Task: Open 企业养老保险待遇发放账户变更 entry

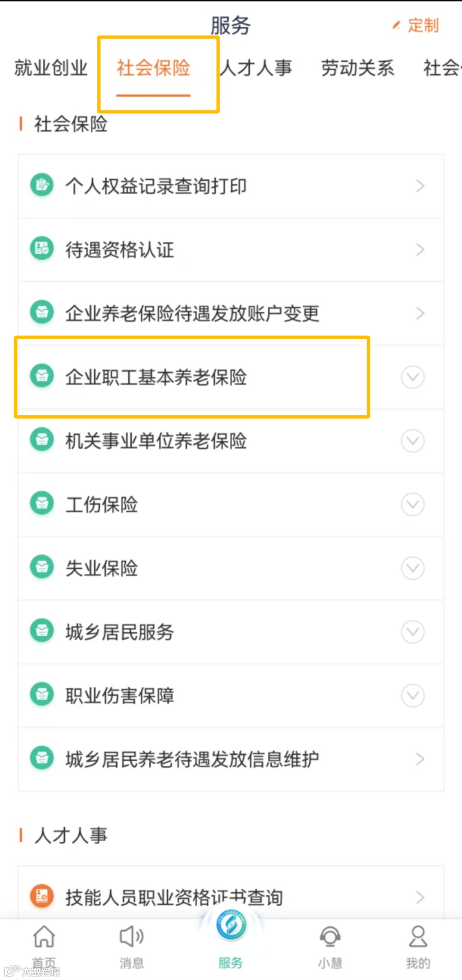Action: point(192,313)
